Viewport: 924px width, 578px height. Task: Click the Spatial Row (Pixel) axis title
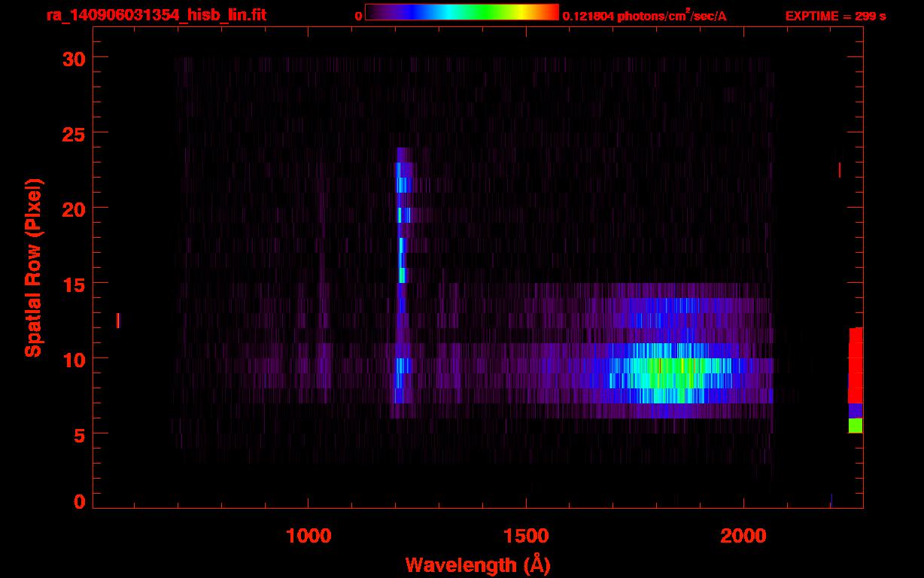tap(33, 267)
